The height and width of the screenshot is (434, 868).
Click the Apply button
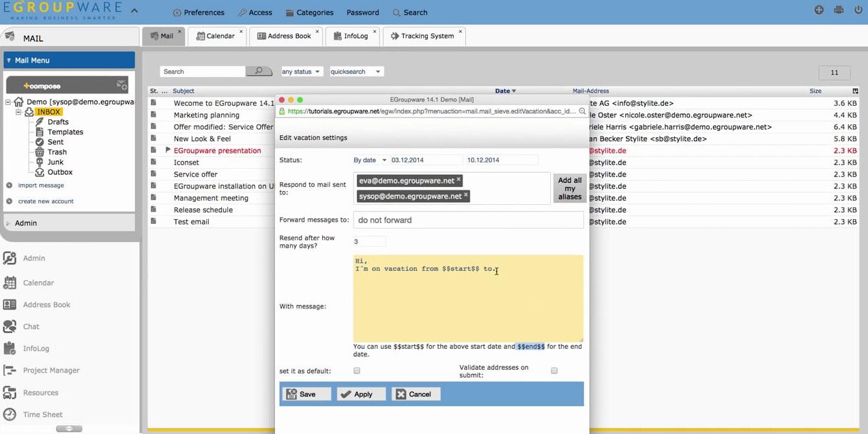pyautogui.click(x=362, y=394)
